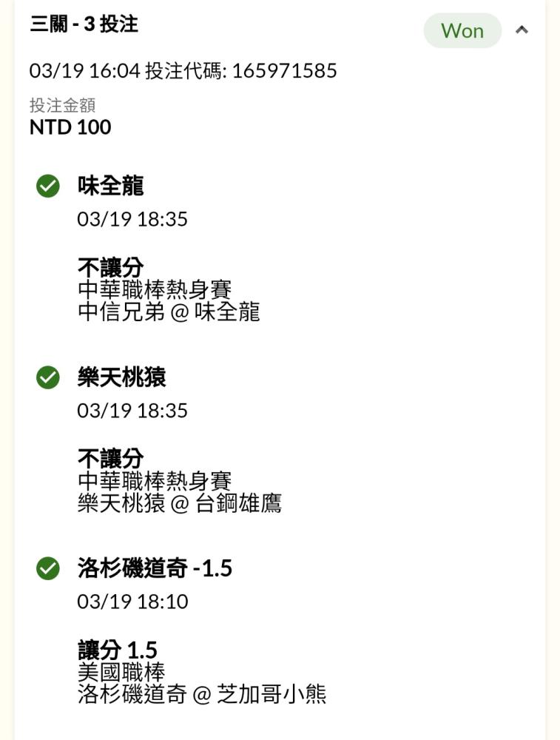560x740 pixels.
Task: Open the 樂天桃猿 selection title
Action: pos(122,377)
